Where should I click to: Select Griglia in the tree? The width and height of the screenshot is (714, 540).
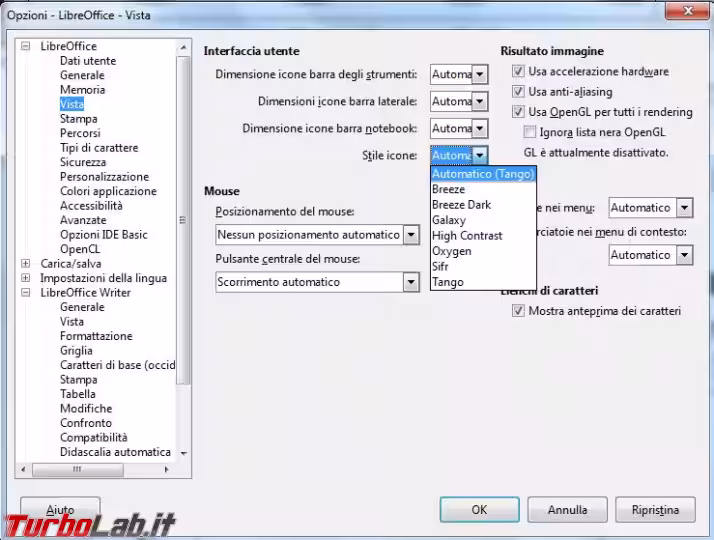pos(76,351)
